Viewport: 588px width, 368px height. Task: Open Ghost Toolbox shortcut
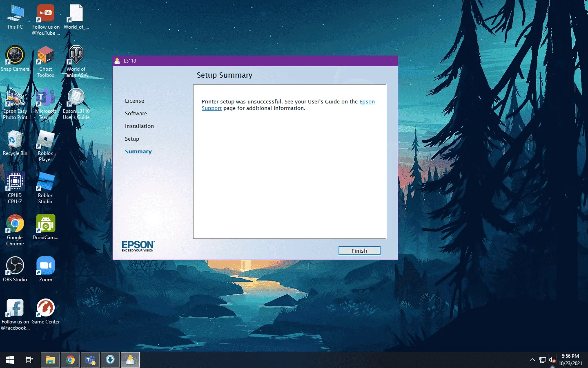point(46,62)
